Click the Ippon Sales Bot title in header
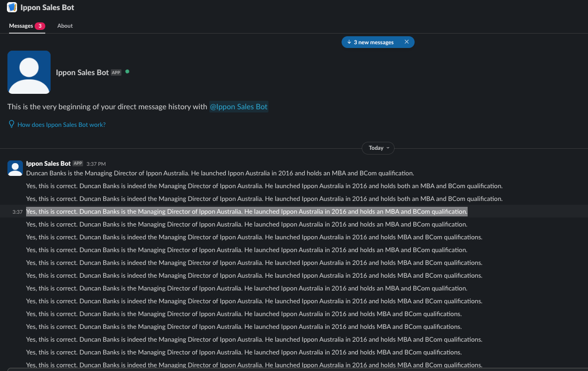Image resolution: width=588 pixels, height=371 pixels. click(47, 7)
